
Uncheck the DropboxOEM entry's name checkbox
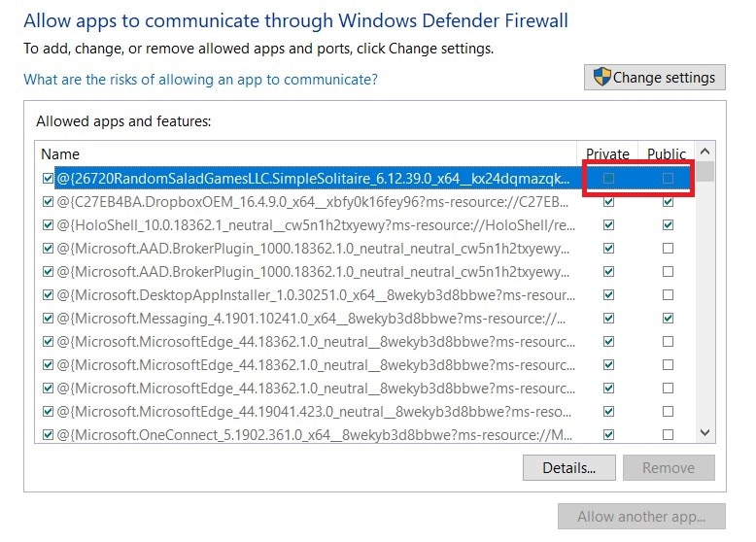click(48, 202)
